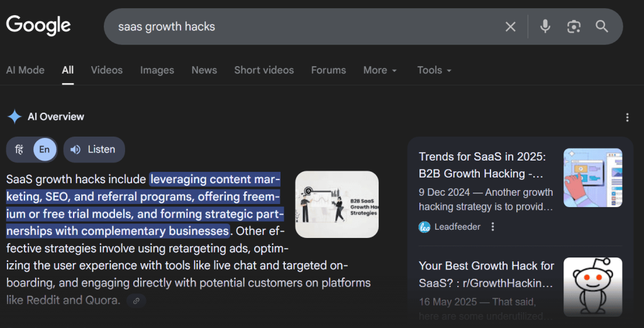Open Google Lens image search icon

pyautogui.click(x=574, y=26)
